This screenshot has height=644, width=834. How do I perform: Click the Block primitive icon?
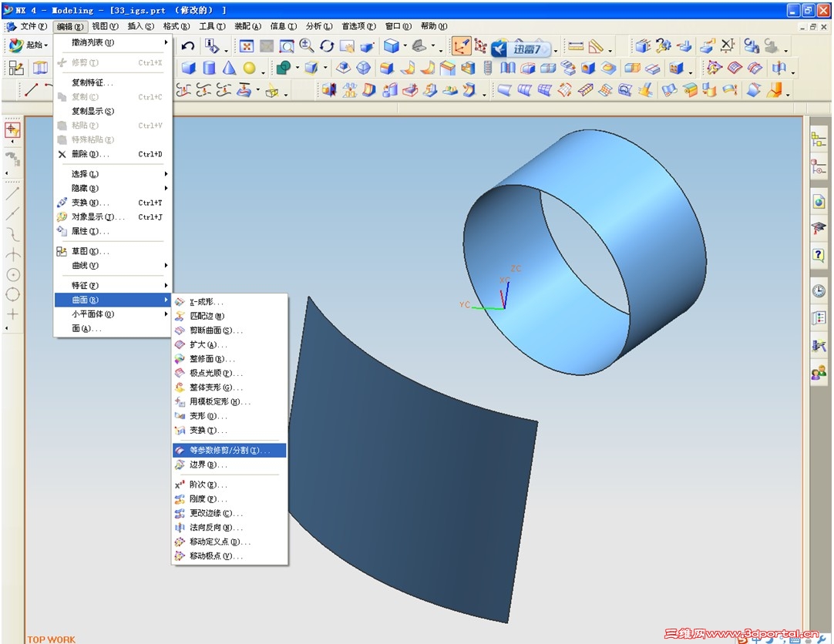pyautogui.click(x=188, y=68)
